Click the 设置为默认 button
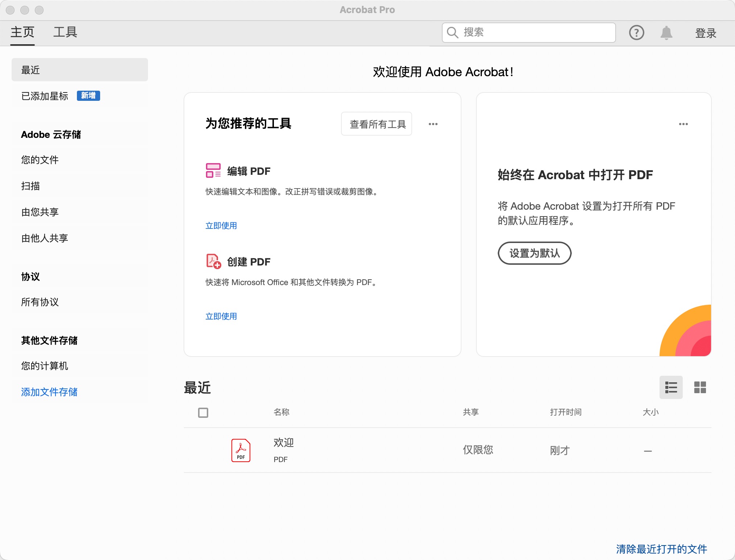The width and height of the screenshot is (735, 560). [534, 253]
